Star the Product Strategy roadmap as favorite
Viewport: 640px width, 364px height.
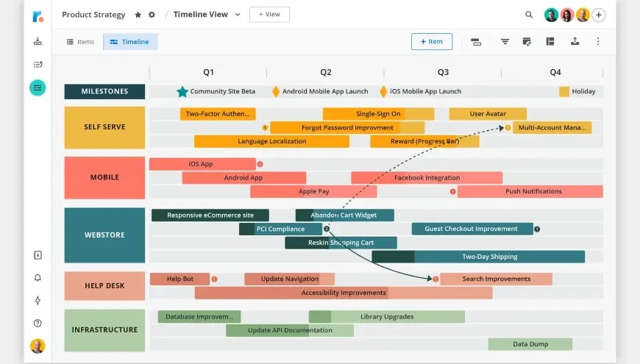(138, 15)
